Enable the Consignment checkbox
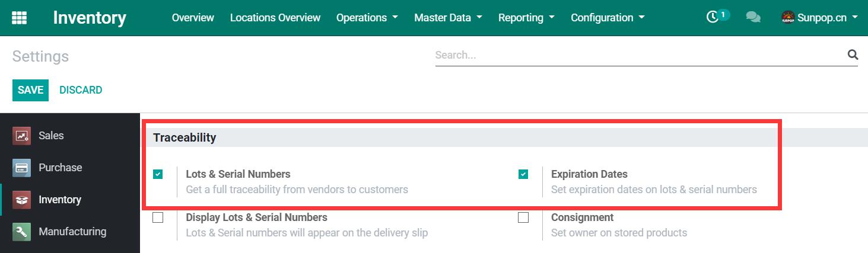This screenshot has height=253, width=868. pos(523,217)
